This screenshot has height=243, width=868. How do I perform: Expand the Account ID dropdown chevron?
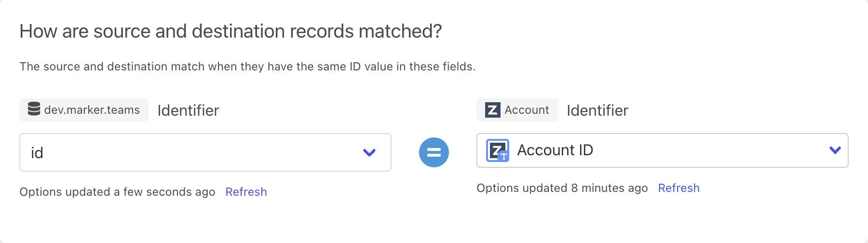tap(835, 150)
